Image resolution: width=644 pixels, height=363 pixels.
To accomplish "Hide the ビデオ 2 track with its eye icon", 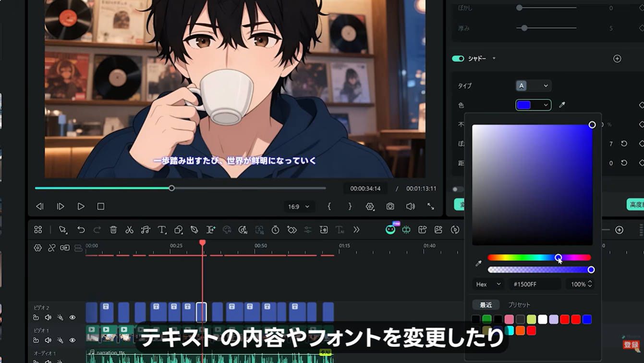I will (x=73, y=317).
